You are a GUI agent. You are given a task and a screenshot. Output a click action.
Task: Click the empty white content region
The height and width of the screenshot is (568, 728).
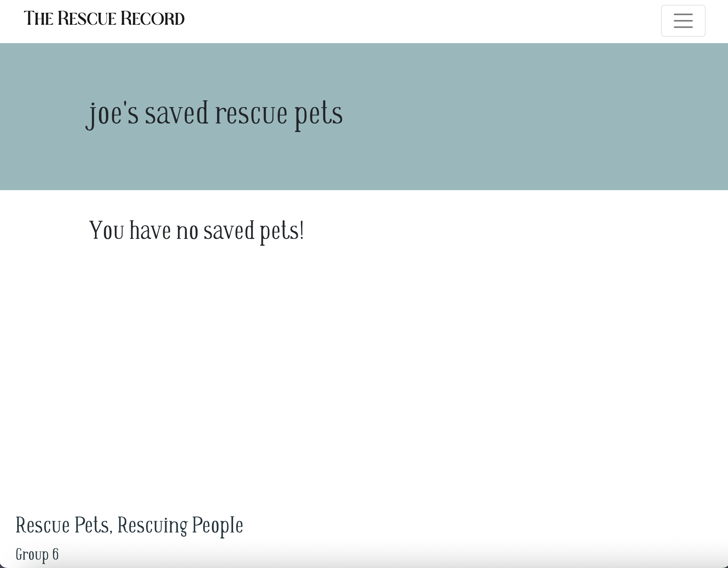(x=359, y=359)
